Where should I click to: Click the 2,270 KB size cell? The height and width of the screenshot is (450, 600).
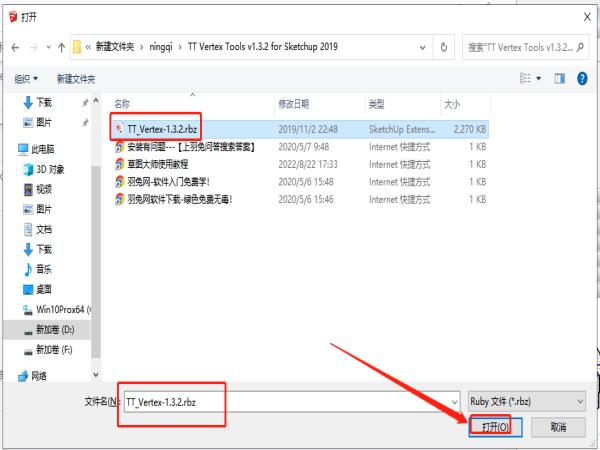click(x=470, y=129)
